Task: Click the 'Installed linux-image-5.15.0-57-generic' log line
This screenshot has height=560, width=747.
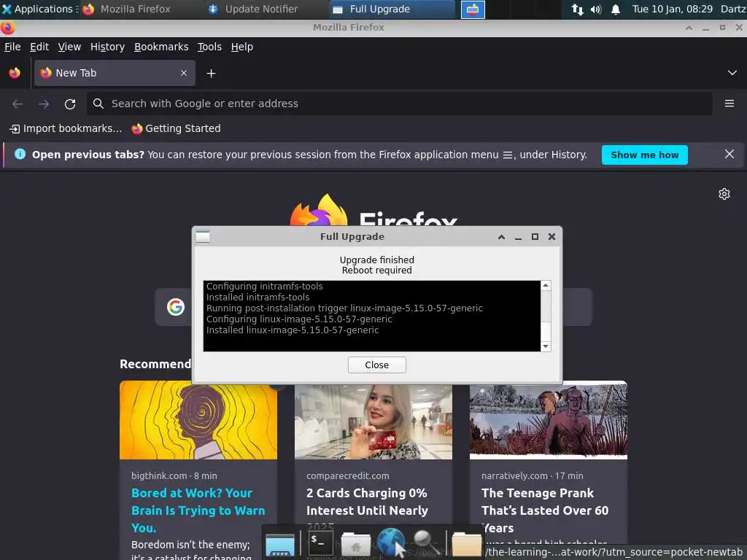Action: pyautogui.click(x=293, y=330)
